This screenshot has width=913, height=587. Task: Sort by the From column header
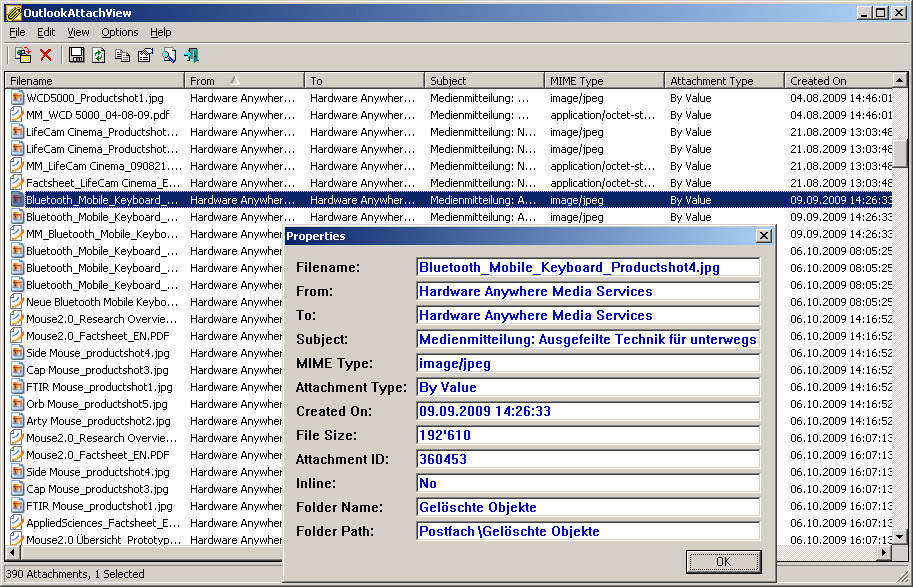pyautogui.click(x=245, y=80)
